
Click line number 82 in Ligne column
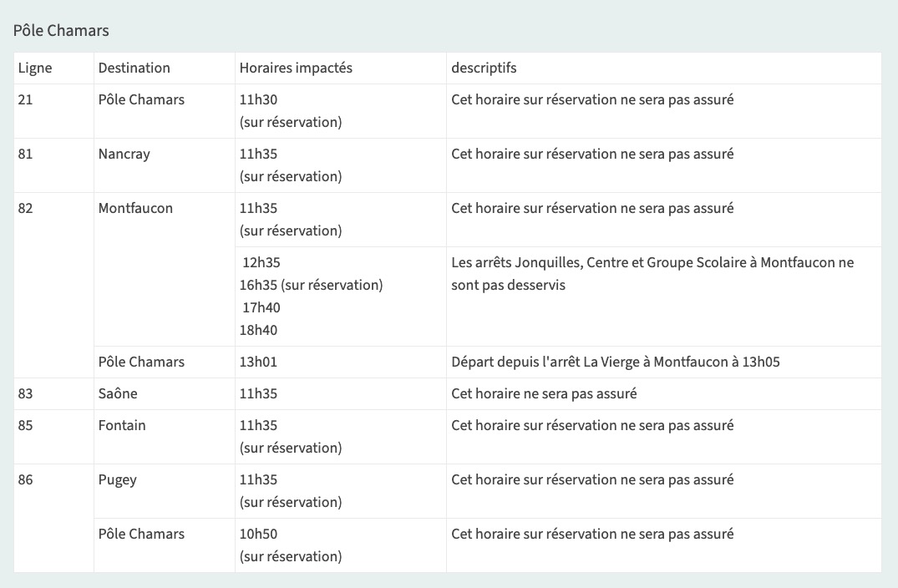click(x=25, y=209)
